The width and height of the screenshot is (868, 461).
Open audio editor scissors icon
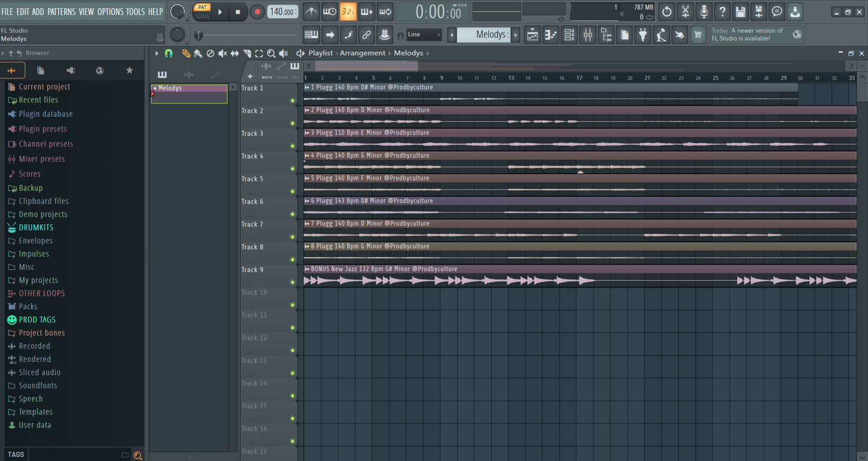tap(686, 11)
